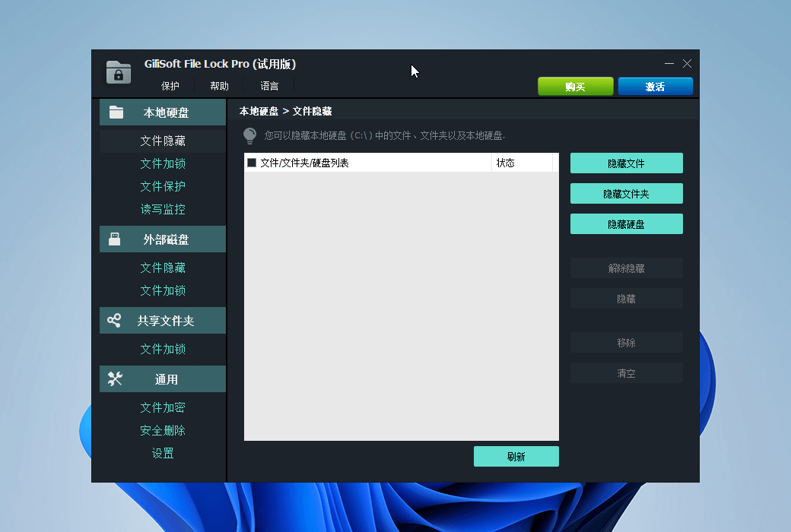Click the 外部磁盘 section header

(163, 239)
